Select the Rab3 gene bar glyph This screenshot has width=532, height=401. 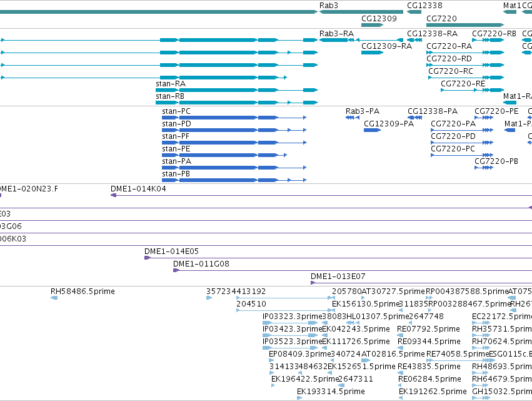[361, 12]
